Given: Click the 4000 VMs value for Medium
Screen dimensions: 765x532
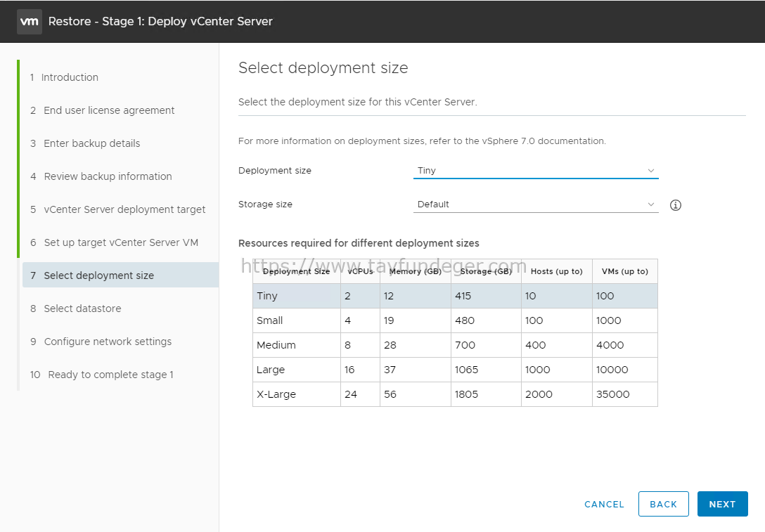Looking at the screenshot, I should point(610,345).
